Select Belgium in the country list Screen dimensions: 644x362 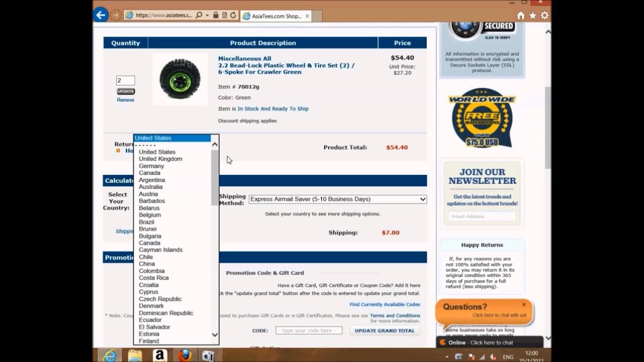(150, 215)
